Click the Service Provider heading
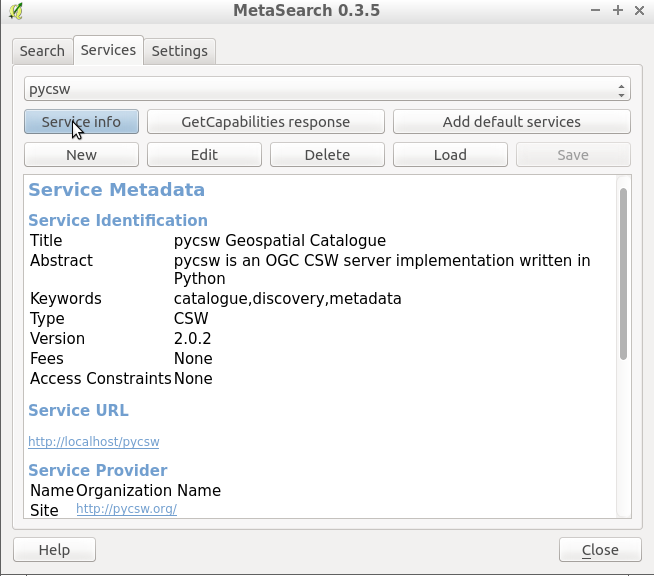654x576 pixels. point(98,470)
